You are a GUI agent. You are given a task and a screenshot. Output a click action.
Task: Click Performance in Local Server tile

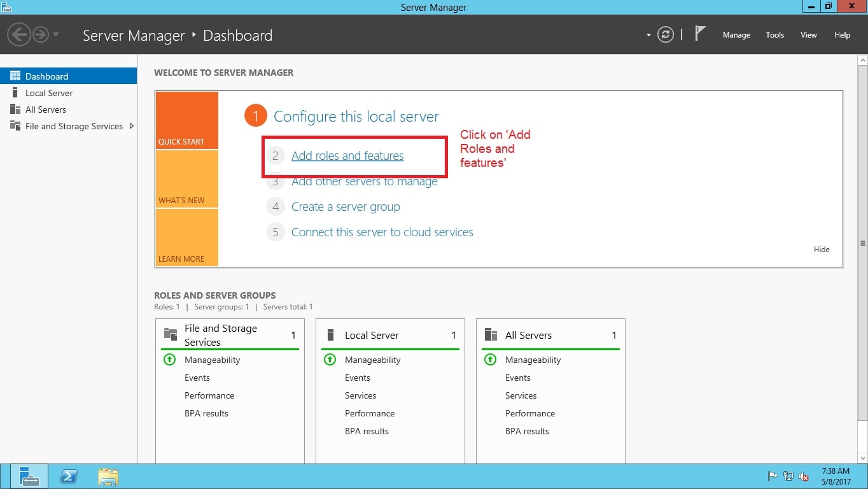[370, 413]
